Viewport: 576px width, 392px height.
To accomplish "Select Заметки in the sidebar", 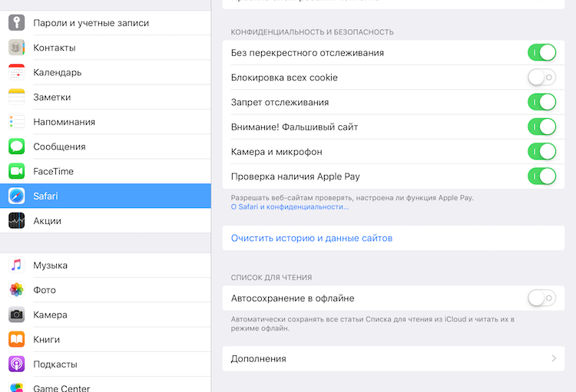I will (x=105, y=97).
